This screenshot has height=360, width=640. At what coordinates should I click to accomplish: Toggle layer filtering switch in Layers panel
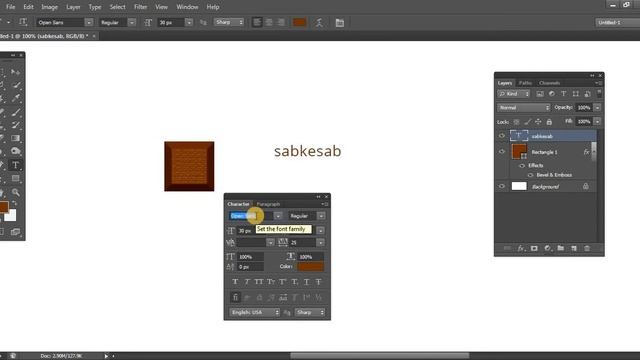coord(599,93)
